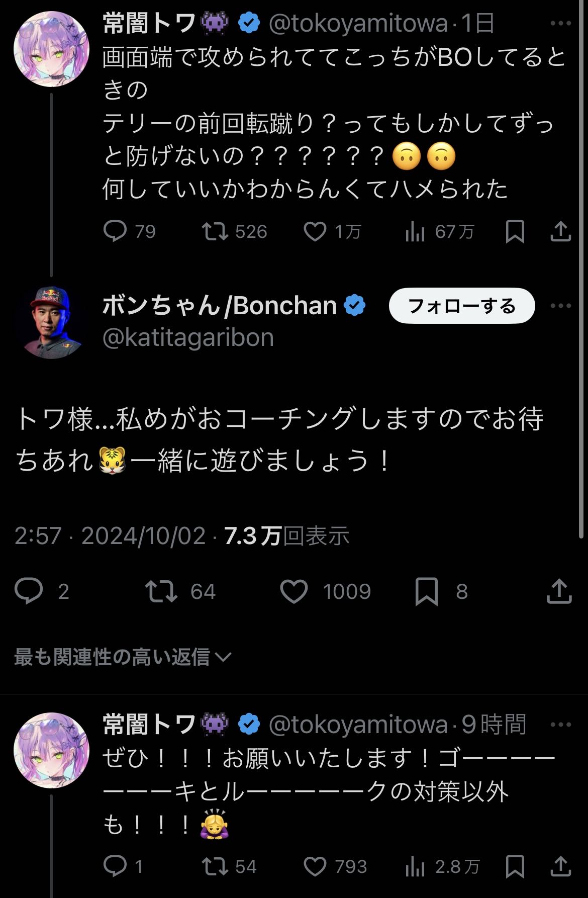This screenshot has height=898, width=588.
Task: Like the top tweet with 1万 likes
Action: pyautogui.click(x=315, y=232)
